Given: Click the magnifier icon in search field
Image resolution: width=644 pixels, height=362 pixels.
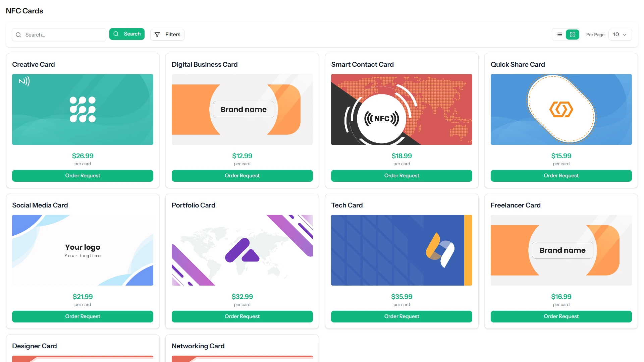Looking at the screenshot, I should 18,35.
